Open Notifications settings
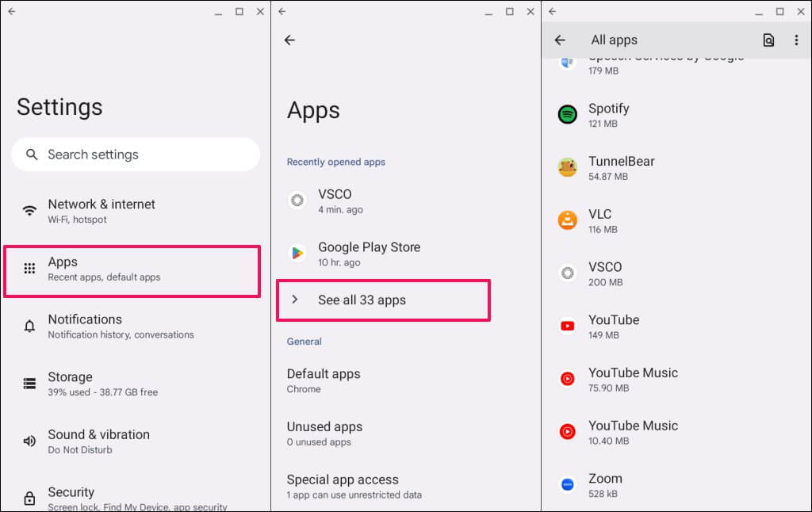 click(x=136, y=327)
